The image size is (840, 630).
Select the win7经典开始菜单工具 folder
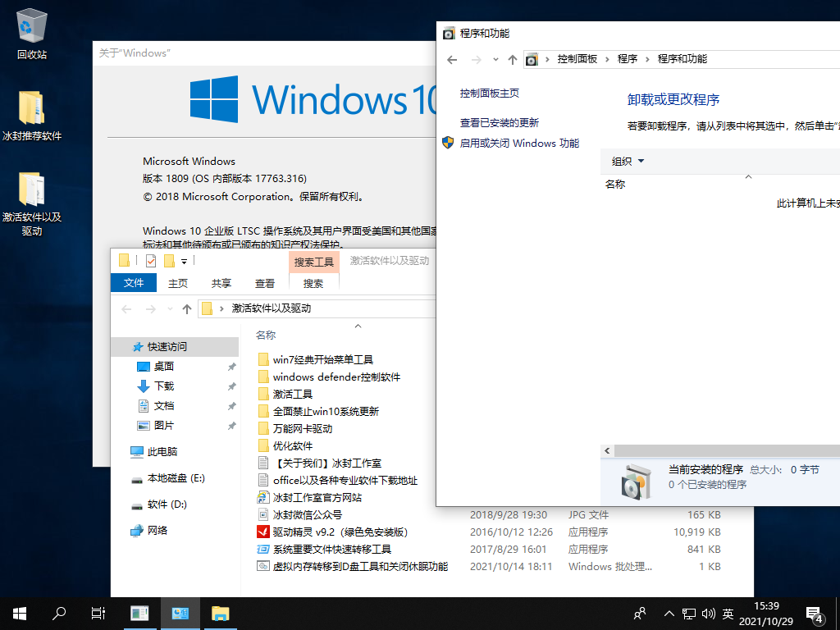click(322, 359)
